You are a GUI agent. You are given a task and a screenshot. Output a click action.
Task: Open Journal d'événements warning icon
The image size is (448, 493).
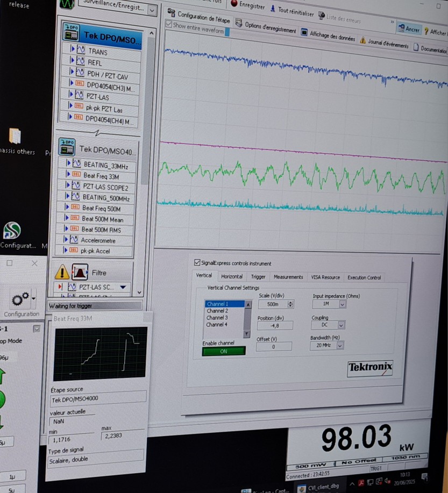click(x=362, y=40)
